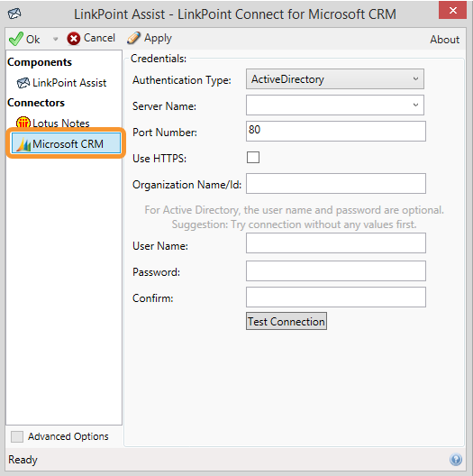The width and height of the screenshot is (473, 476).
Task: Open help via blue question mark icon
Action: coord(456,459)
